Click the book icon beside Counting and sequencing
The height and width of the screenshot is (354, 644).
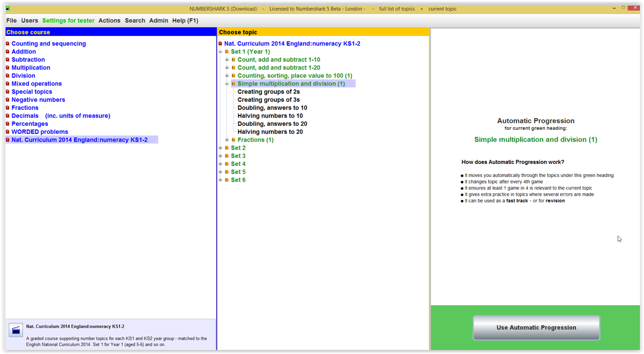8,44
